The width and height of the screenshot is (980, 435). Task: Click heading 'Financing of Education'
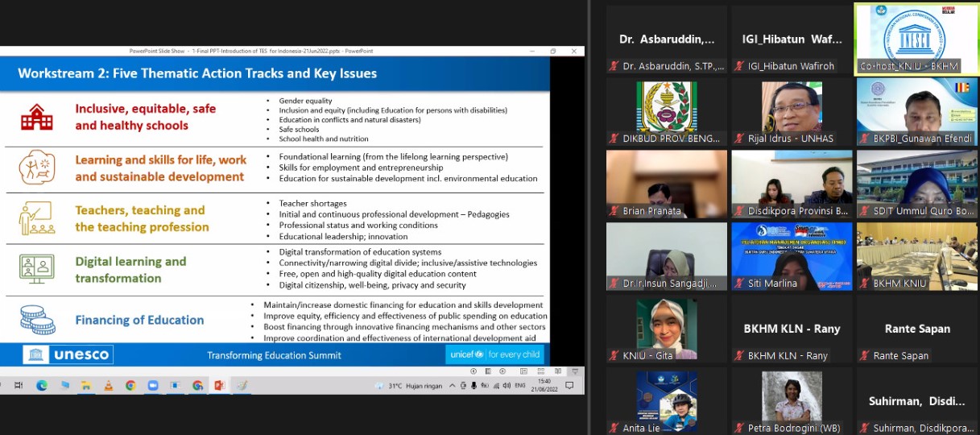tap(139, 320)
